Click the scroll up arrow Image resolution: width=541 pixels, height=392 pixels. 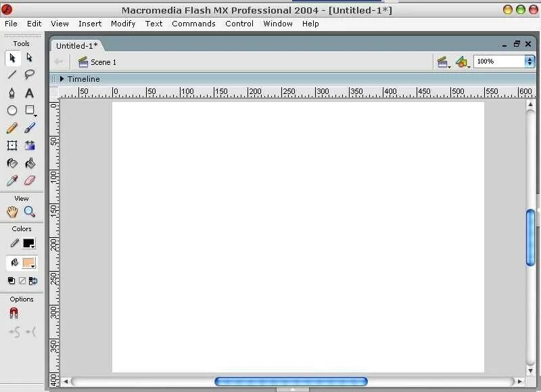[531, 105]
